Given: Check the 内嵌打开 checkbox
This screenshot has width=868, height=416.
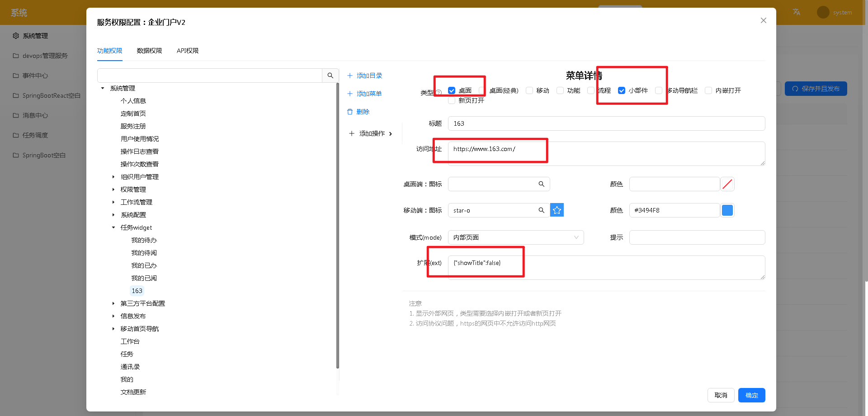Looking at the screenshot, I should click(x=708, y=90).
